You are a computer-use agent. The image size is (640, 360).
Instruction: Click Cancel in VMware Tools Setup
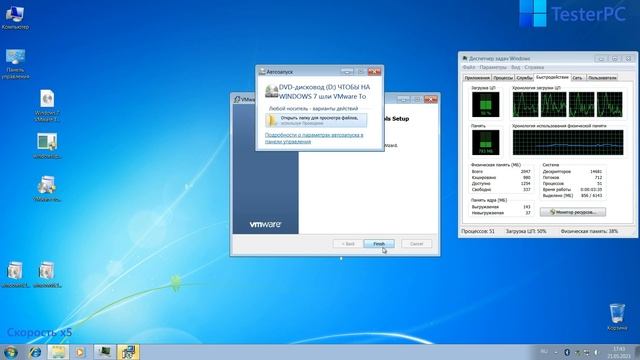tap(416, 244)
